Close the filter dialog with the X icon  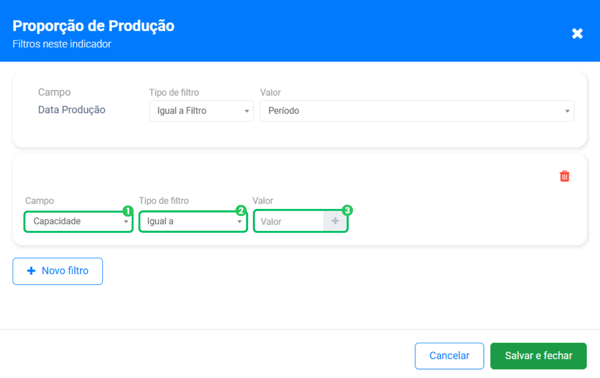577,34
